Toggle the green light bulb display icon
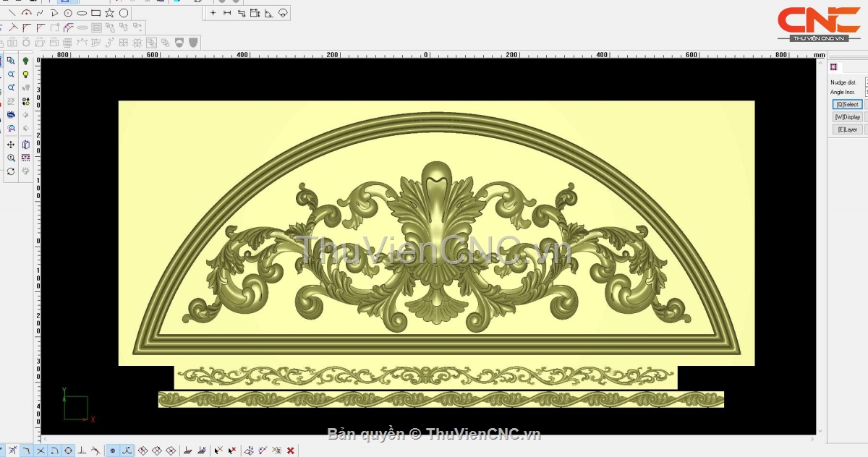 point(26,61)
